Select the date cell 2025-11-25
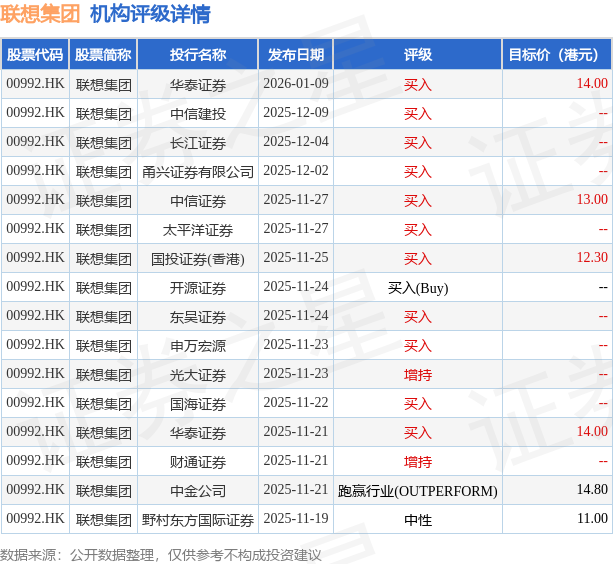The image size is (613, 564). [x=296, y=258]
